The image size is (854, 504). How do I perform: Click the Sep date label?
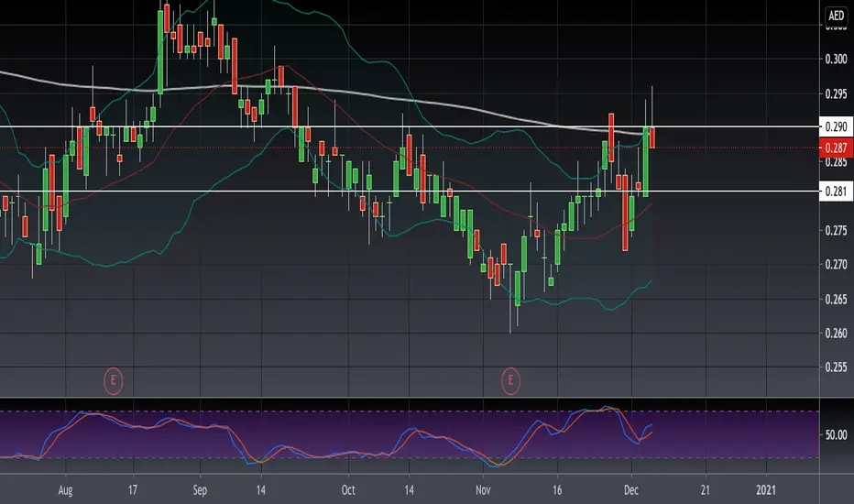click(200, 490)
